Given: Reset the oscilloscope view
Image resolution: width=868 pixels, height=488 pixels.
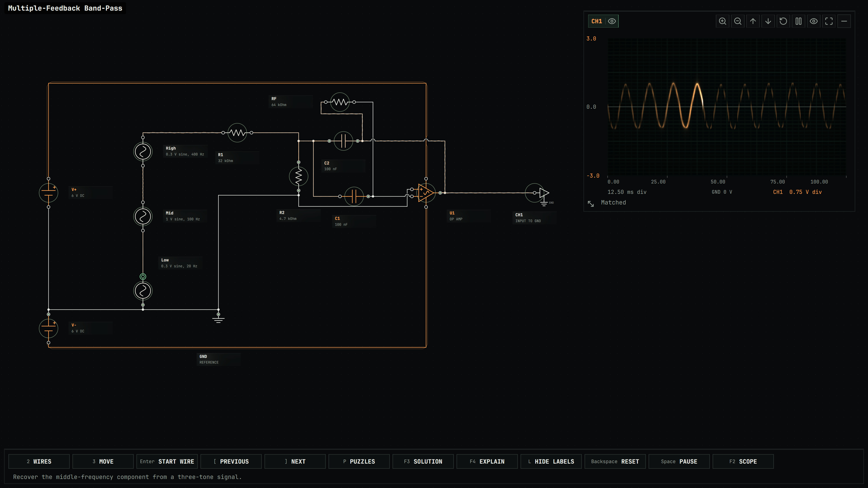Looking at the screenshot, I should click(783, 21).
